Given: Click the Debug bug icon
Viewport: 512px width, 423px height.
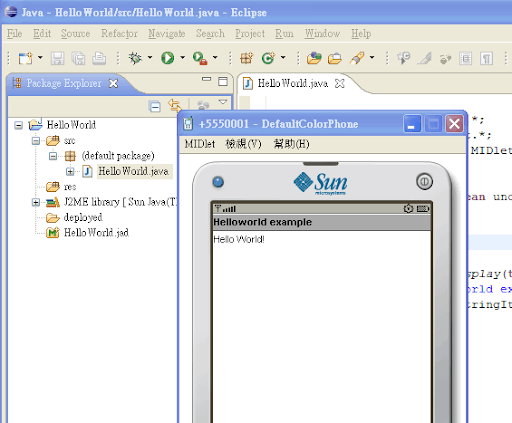Looking at the screenshot, I should coord(135,58).
